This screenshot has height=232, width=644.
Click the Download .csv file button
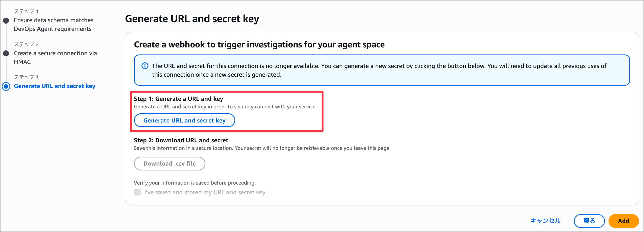click(169, 163)
